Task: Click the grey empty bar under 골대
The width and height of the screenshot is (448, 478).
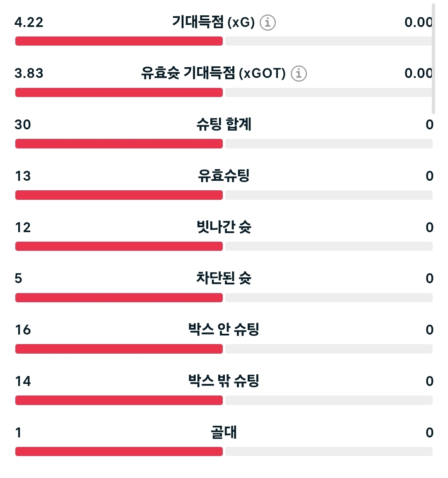Action: (329, 451)
